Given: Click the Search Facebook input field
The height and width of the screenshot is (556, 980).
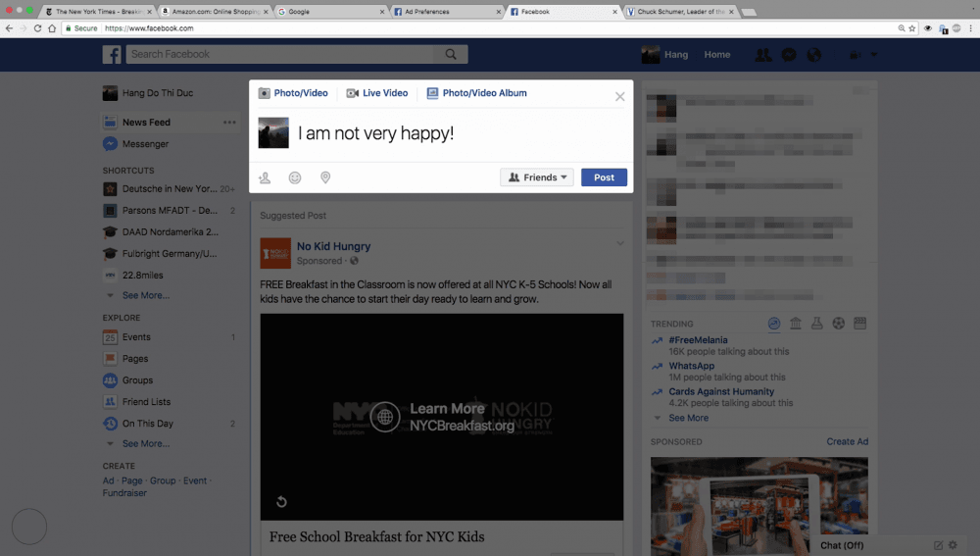Looking at the screenshot, I should 284,54.
